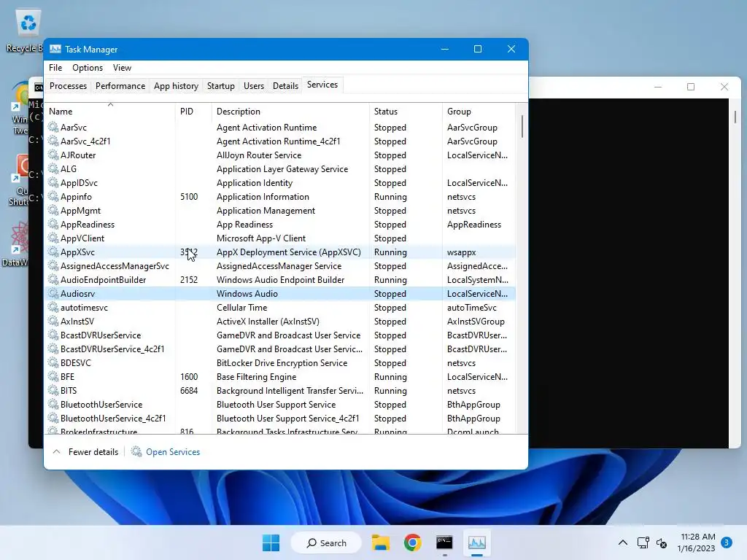
Task: Click the services list vertical scrollbar thumb
Action: click(x=522, y=126)
